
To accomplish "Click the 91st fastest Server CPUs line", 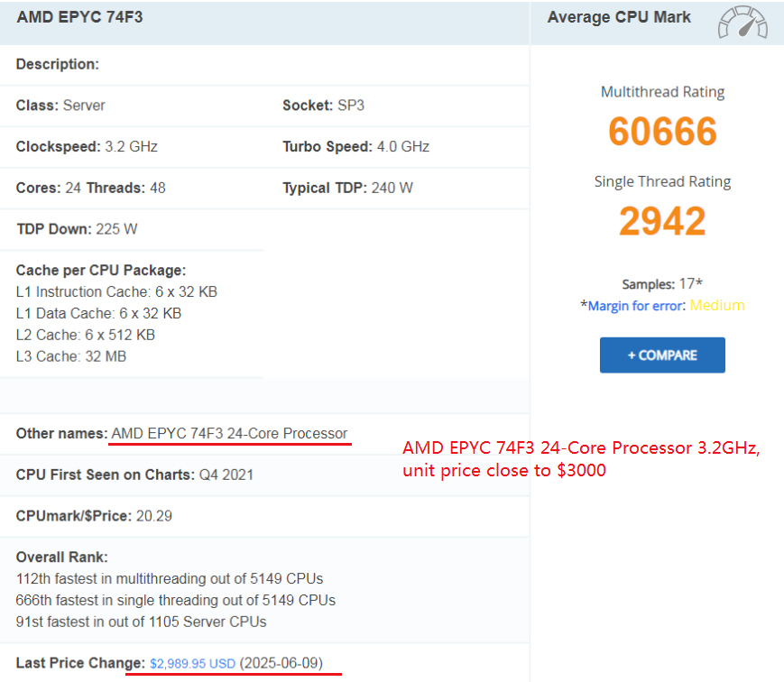I will point(141,622).
